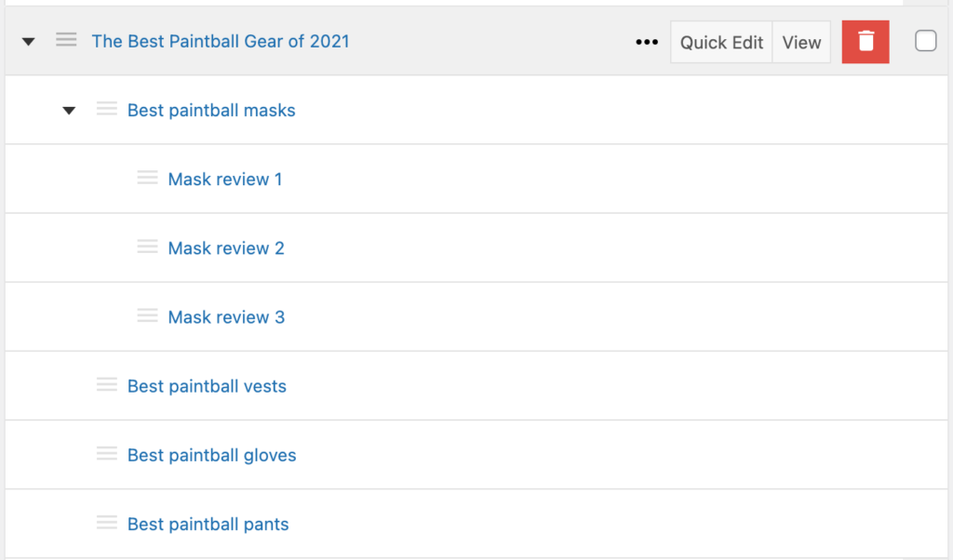The width and height of the screenshot is (953, 560).
Task: Collapse The Best Paintball Gear of 2021 tree
Action: (x=29, y=42)
